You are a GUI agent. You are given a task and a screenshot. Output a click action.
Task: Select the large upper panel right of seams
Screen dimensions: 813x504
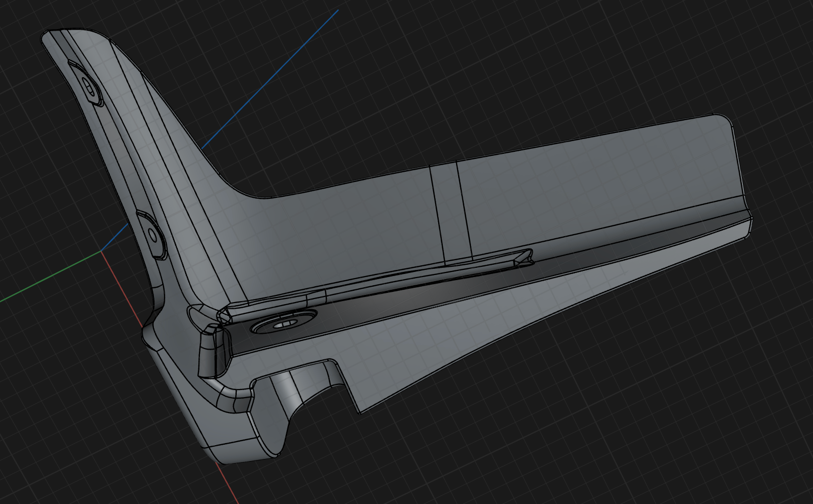click(588, 189)
